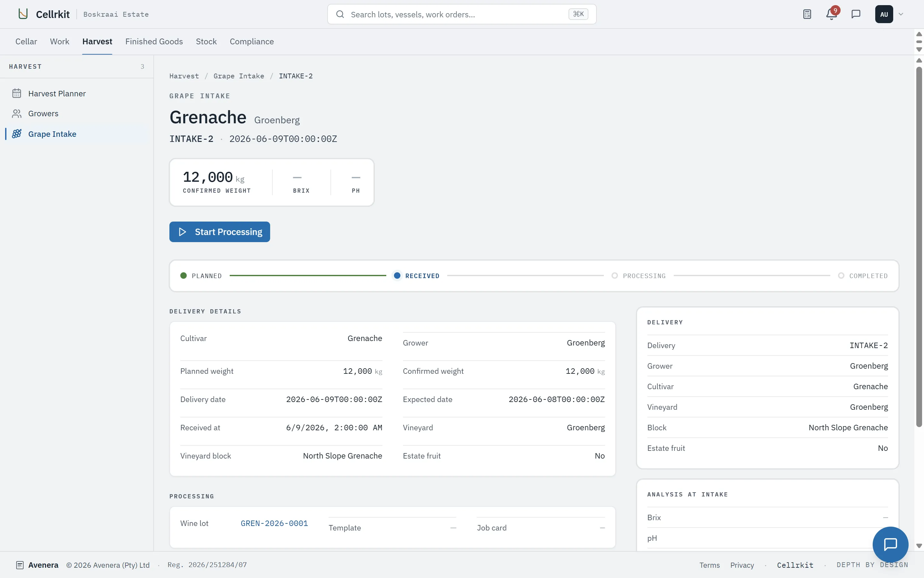Open the floating chat button
The image size is (924, 578).
click(890, 544)
